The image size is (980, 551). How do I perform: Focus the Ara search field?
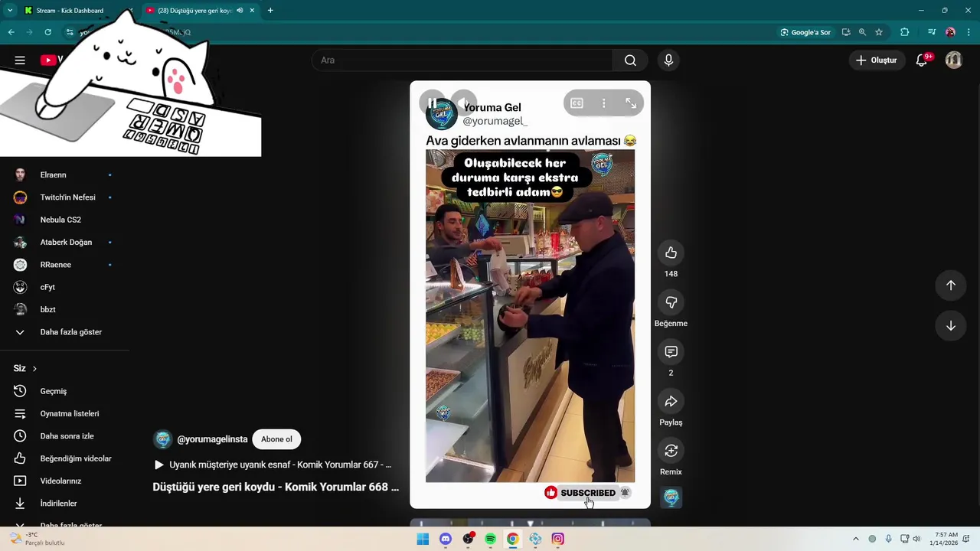[462, 60]
